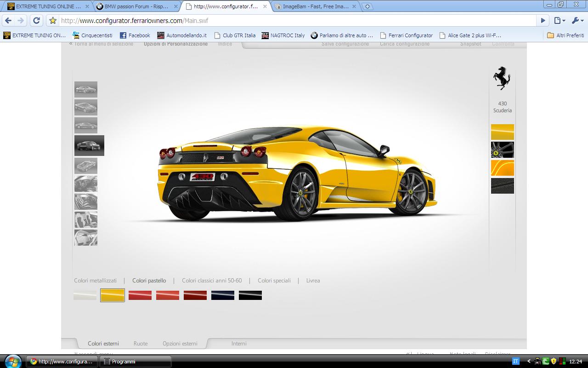Choose the dark blue paint swatch
The image size is (588, 368).
[x=223, y=295]
